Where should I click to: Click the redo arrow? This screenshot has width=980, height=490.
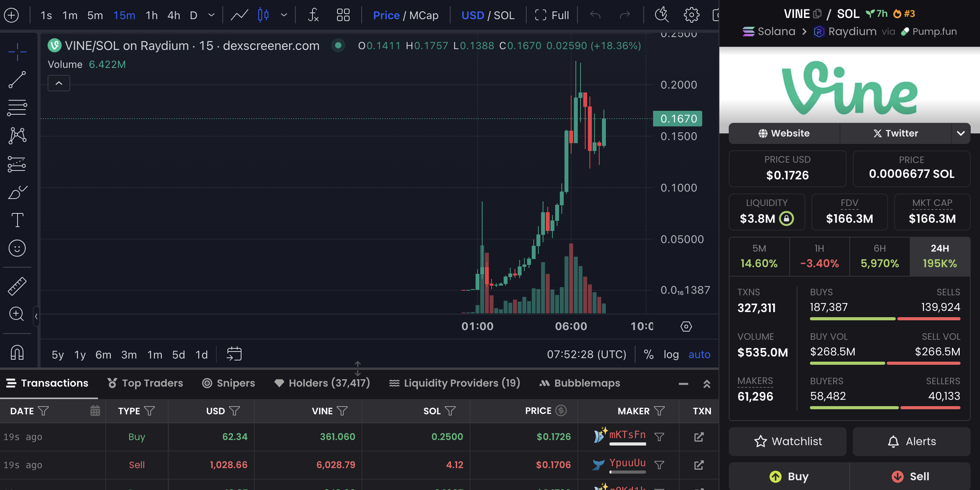tap(625, 15)
